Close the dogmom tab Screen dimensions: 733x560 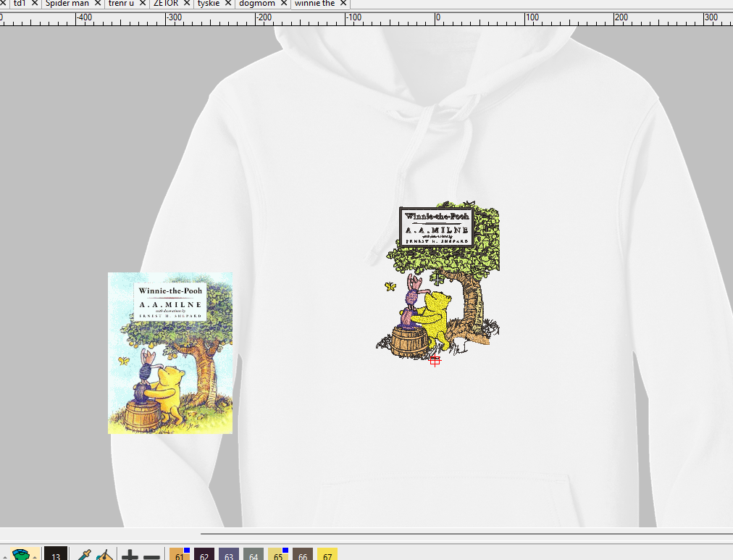pyautogui.click(x=284, y=4)
